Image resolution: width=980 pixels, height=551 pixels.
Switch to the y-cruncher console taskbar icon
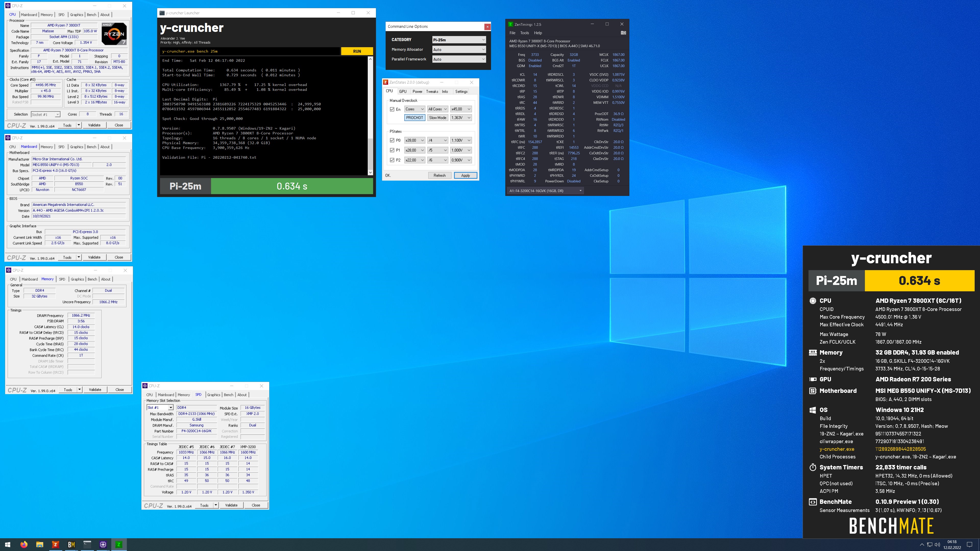click(x=87, y=545)
